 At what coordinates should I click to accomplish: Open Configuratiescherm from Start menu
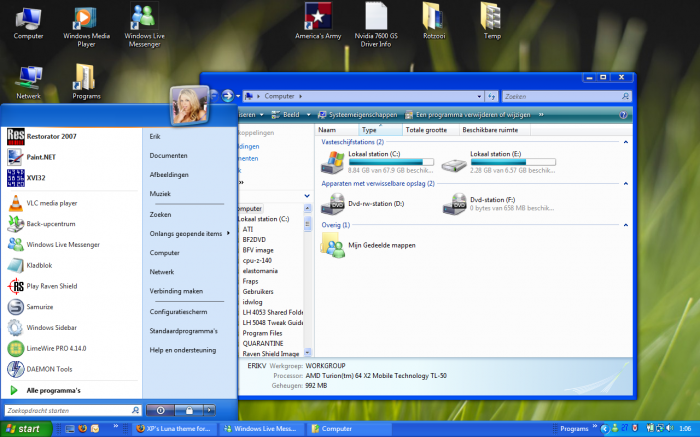[x=178, y=312]
